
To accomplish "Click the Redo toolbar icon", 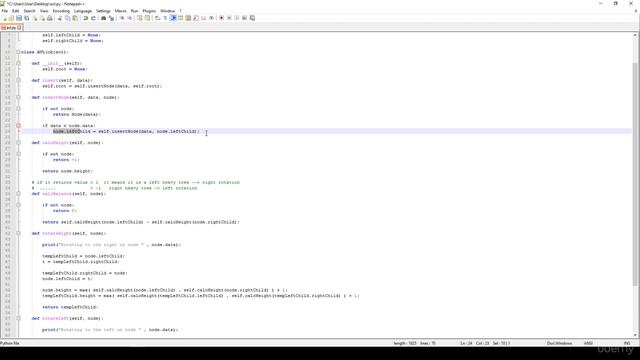I will tap(93, 18).
